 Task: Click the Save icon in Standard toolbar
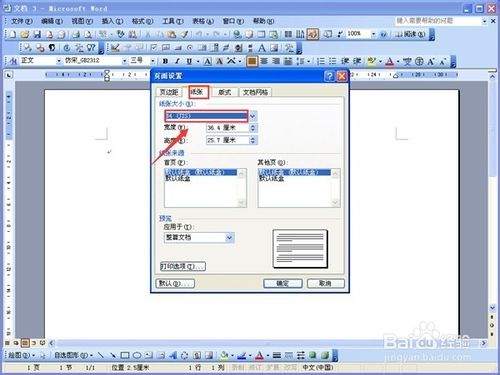tap(37, 34)
